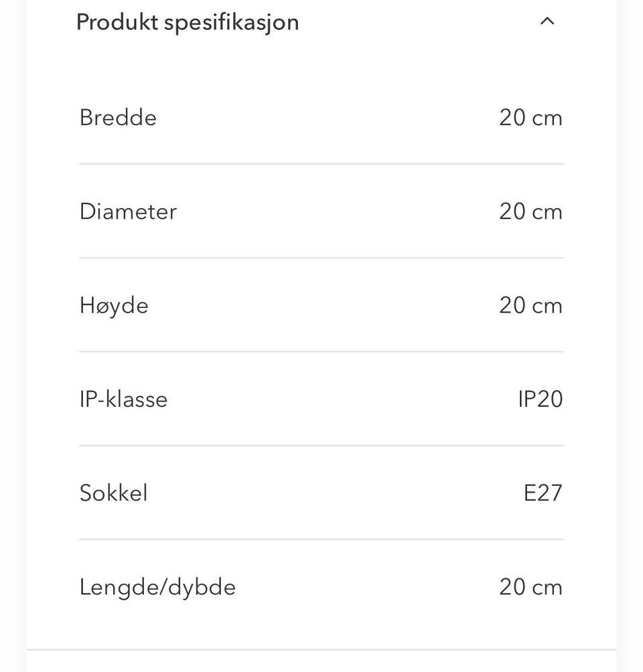This screenshot has height=672, width=643.
Task: Collapse the Produkt spesifikasjon chevron arrow
Action: [547, 21]
